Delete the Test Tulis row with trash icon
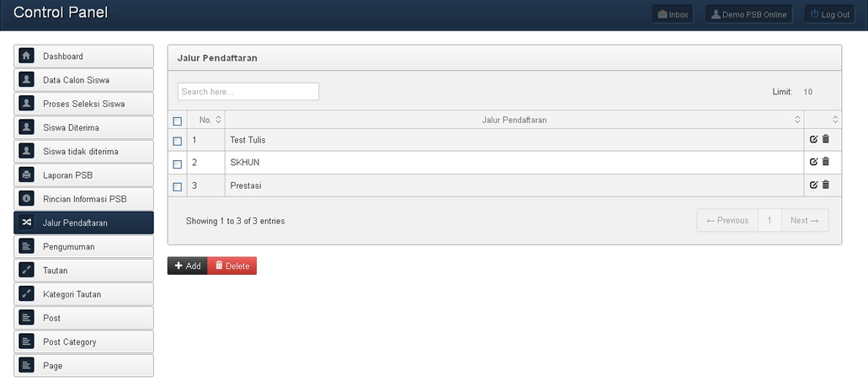The height and width of the screenshot is (381, 868). 825,139
